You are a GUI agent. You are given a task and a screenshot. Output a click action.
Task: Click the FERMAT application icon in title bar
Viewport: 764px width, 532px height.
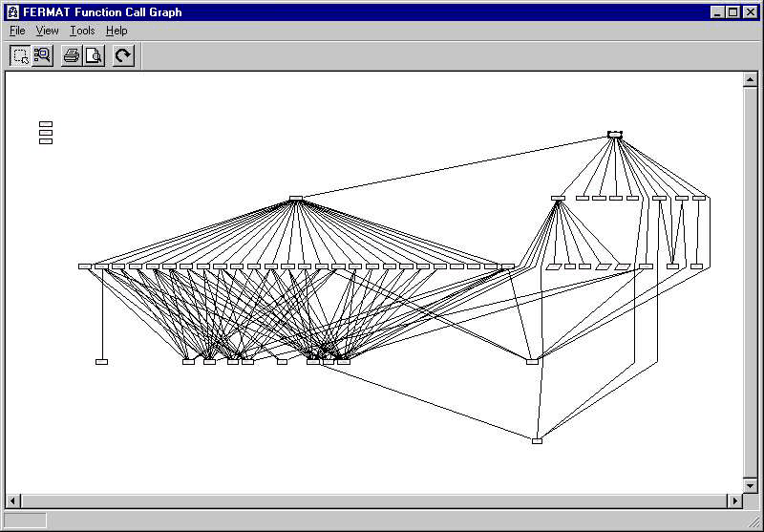[x=12, y=12]
